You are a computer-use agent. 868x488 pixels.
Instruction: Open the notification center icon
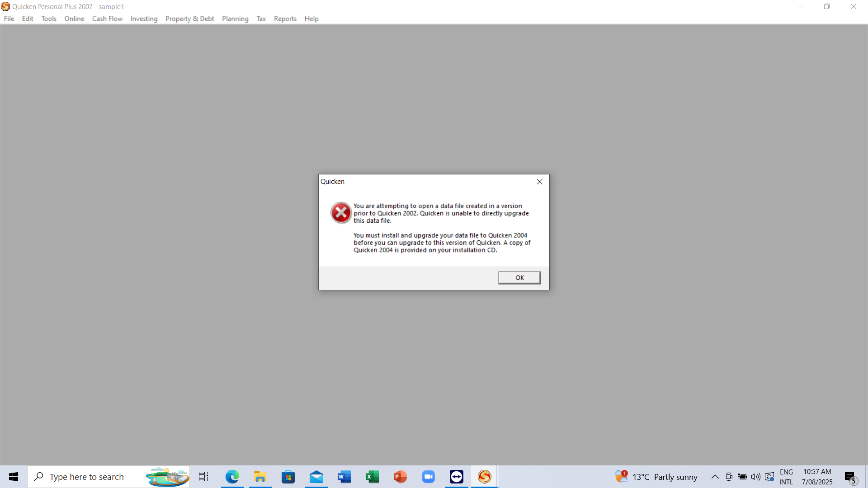(x=851, y=477)
